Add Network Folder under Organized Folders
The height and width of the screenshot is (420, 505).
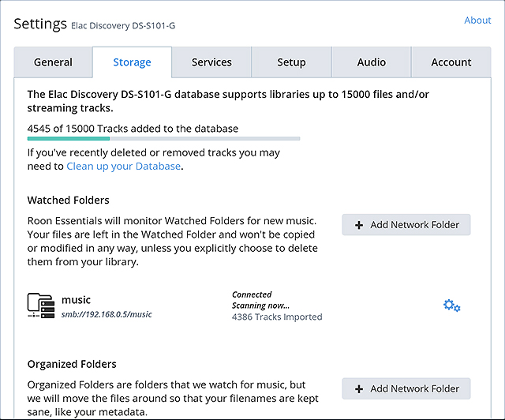tap(406, 388)
